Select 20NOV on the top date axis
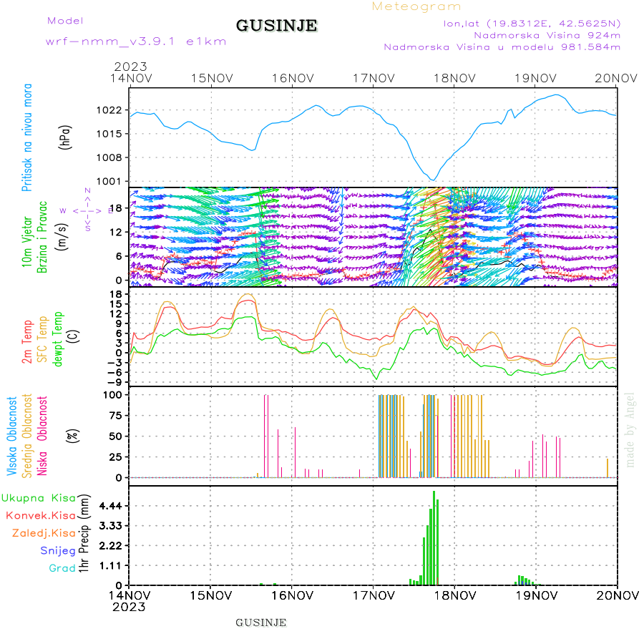 pos(616,78)
